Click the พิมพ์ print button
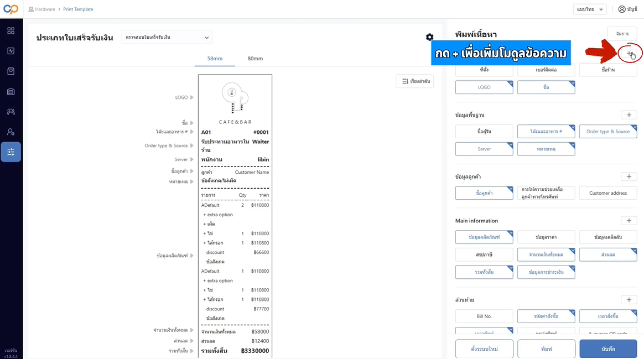This screenshot has width=644, height=359. [x=546, y=348]
